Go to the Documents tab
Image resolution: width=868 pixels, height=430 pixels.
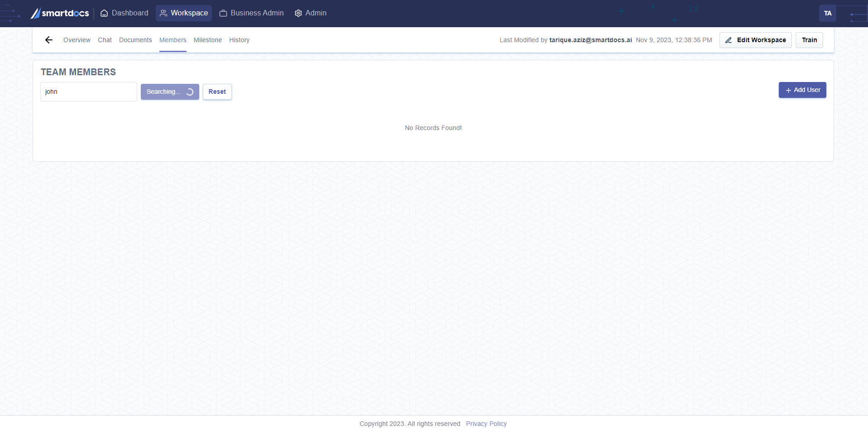coord(135,40)
